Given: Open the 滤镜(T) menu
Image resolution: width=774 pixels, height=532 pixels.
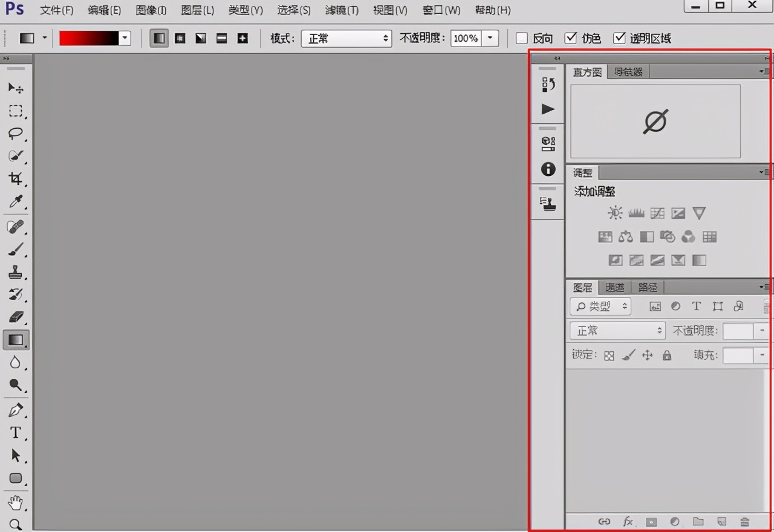Looking at the screenshot, I should click(x=342, y=10).
